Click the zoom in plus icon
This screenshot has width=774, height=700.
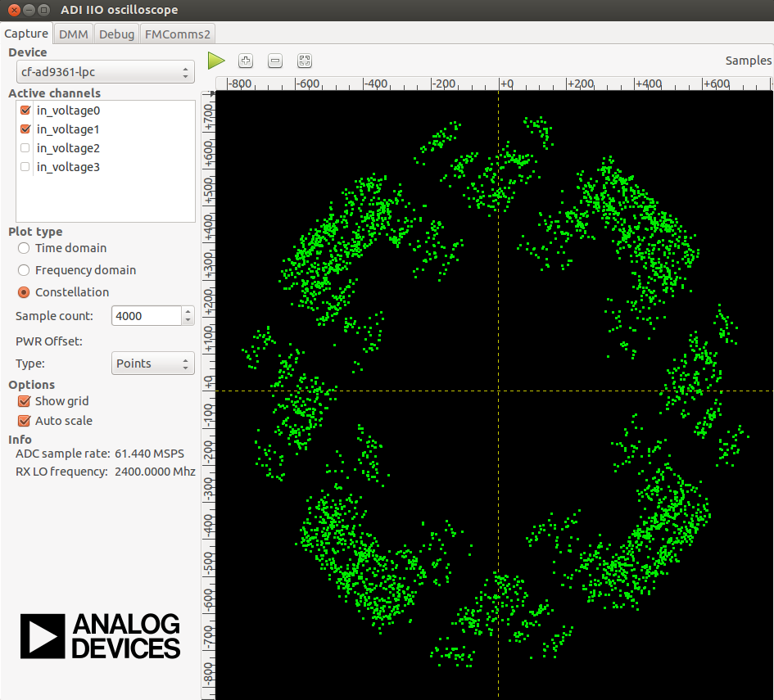246,61
